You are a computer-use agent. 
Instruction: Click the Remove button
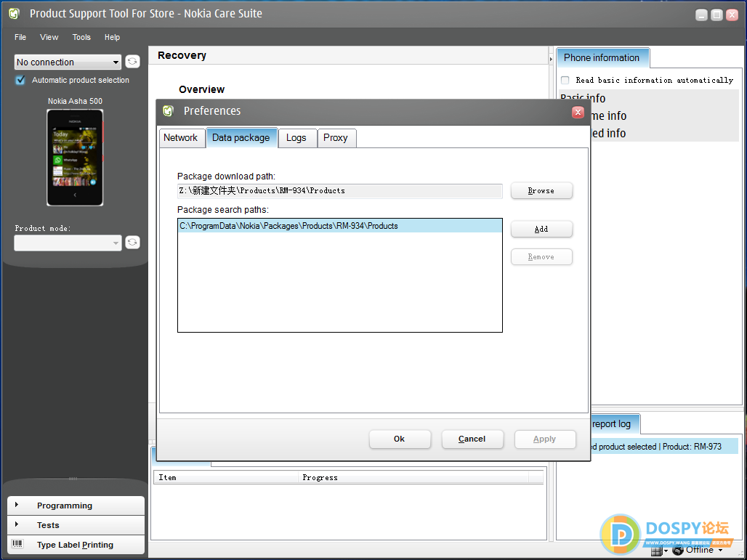click(541, 256)
